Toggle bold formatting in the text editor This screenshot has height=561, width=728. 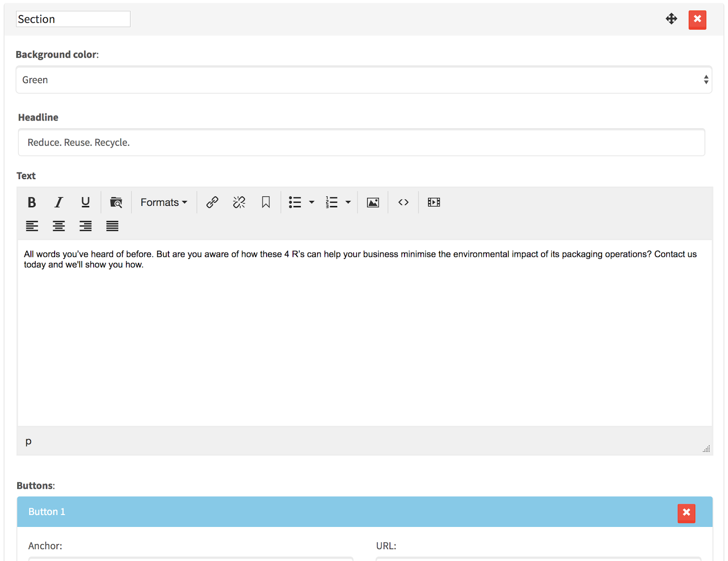31,202
